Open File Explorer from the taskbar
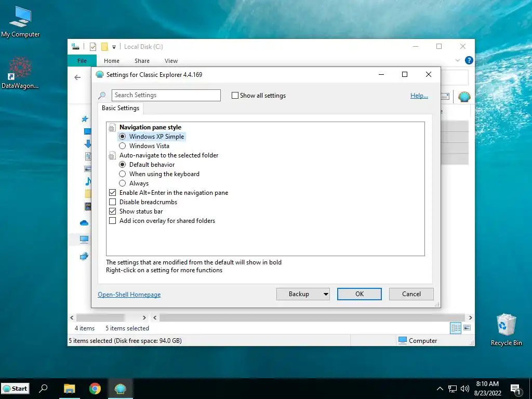The image size is (532, 399). coord(69,388)
